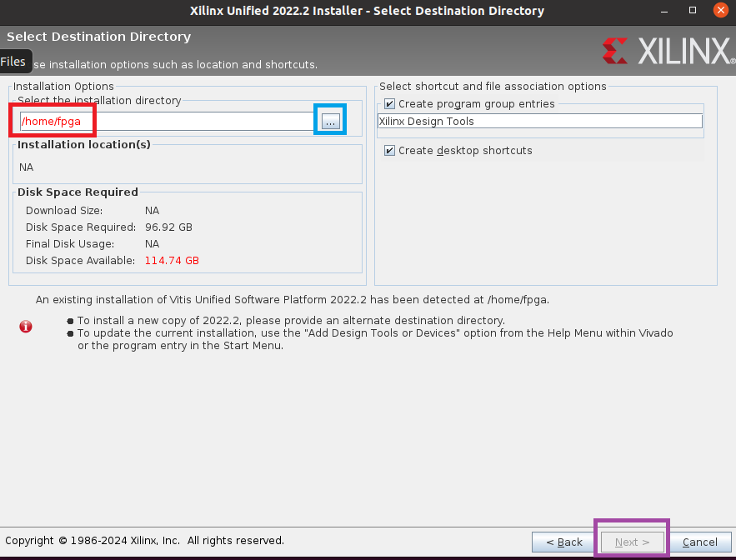The height and width of the screenshot is (560, 736).
Task: Click the Xilinx logo in the header
Action: pyautogui.click(x=668, y=51)
